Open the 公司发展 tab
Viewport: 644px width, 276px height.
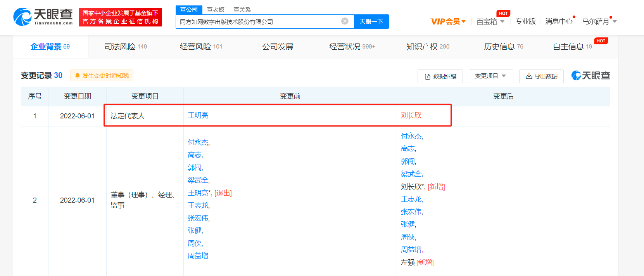pos(278,47)
